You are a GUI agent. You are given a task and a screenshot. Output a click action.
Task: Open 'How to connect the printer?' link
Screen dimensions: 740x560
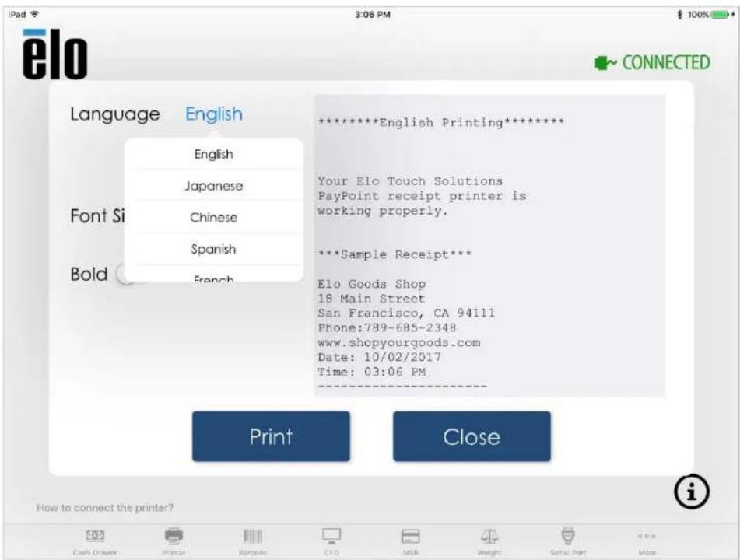(105, 508)
